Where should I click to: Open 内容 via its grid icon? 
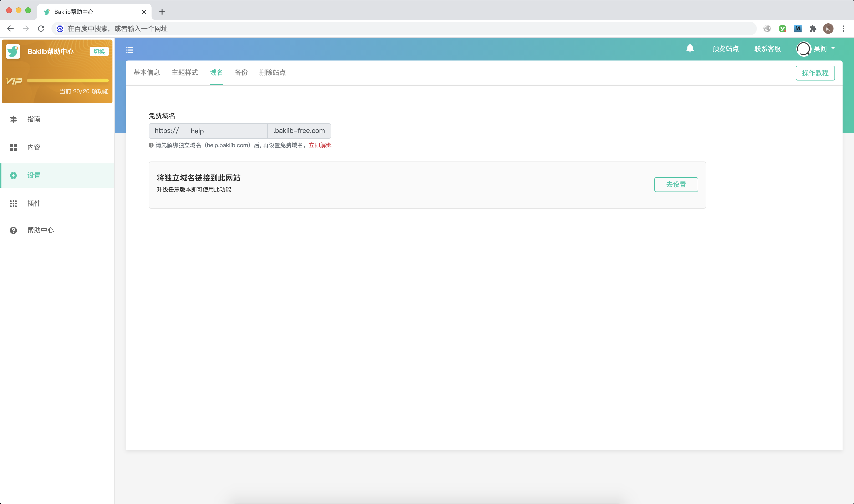13,147
